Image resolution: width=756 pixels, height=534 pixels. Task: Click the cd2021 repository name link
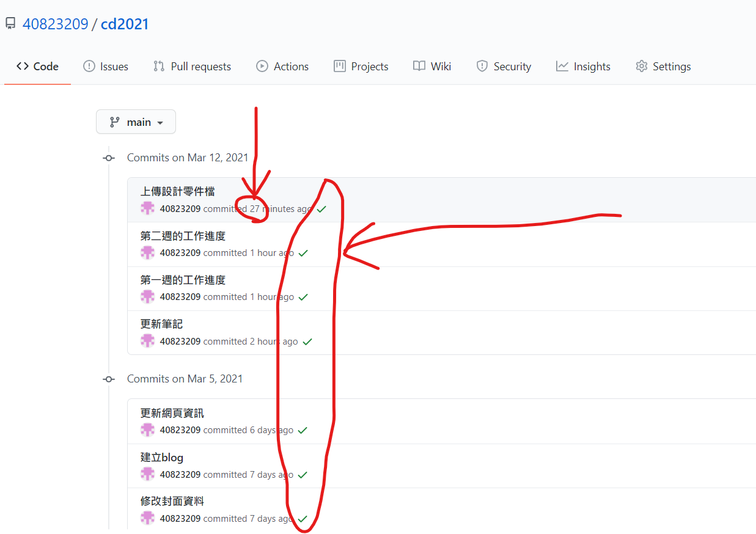click(x=125, y=24)
